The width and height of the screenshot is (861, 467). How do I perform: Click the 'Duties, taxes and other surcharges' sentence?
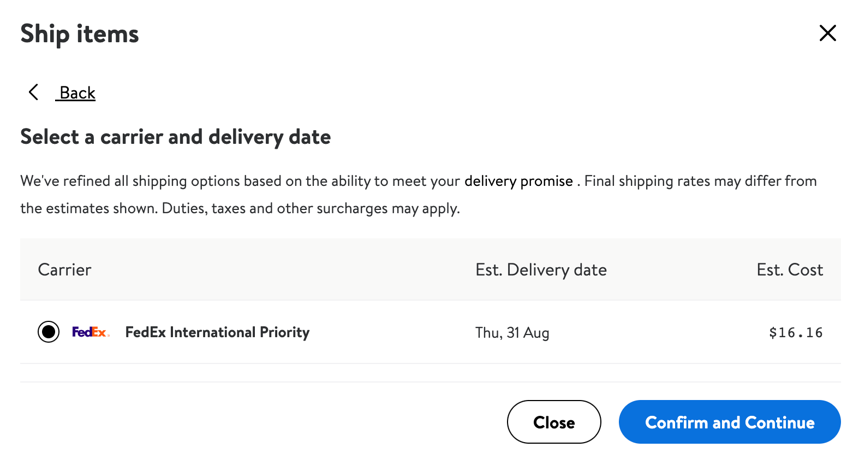point(311,209)
